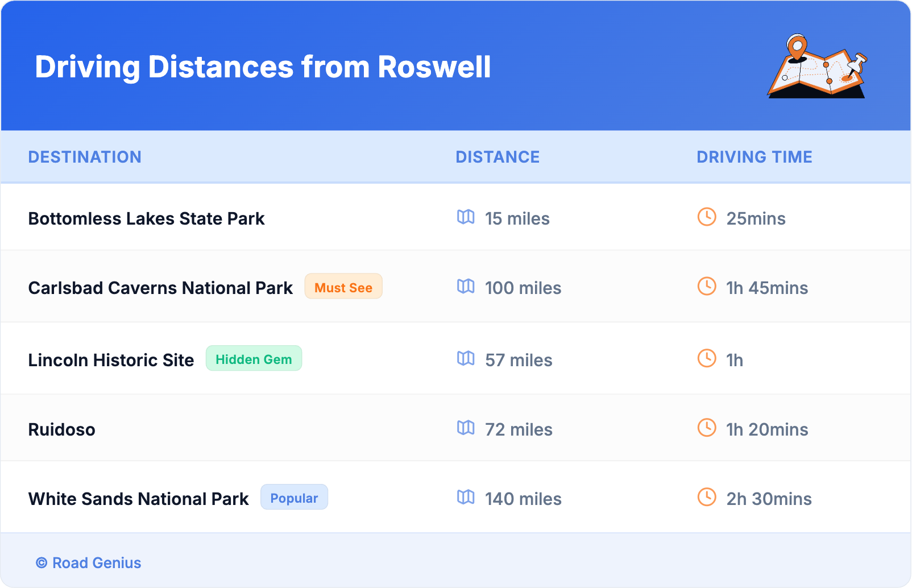
Task: Select the Popular badge for White Sands
Action: pos(294,498)
